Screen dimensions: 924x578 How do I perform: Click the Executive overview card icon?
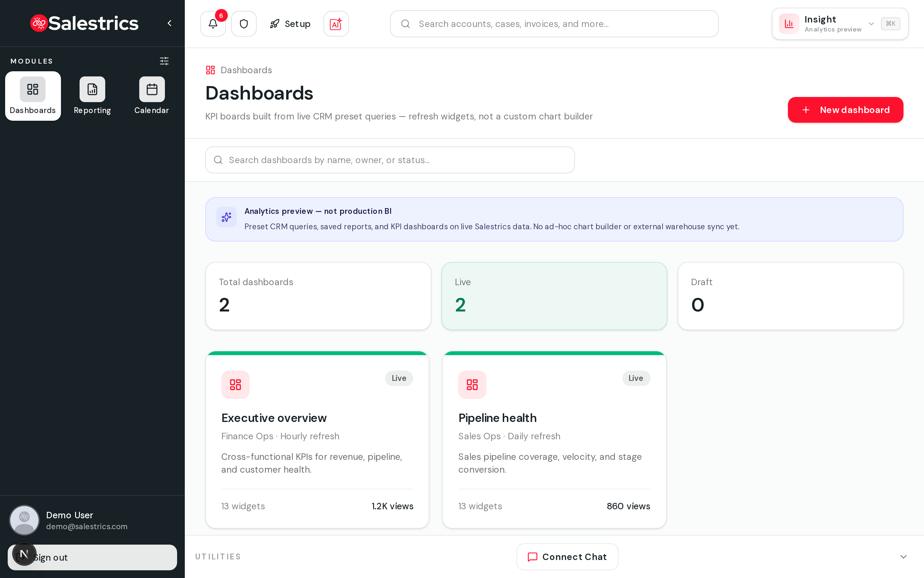click(x=235, y=385)
